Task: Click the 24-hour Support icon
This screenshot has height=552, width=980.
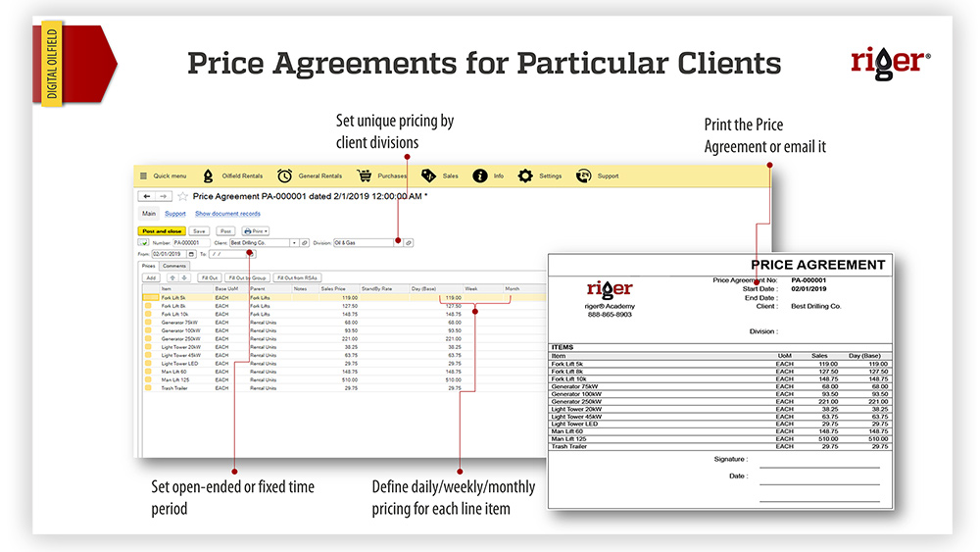Action: 583,176
